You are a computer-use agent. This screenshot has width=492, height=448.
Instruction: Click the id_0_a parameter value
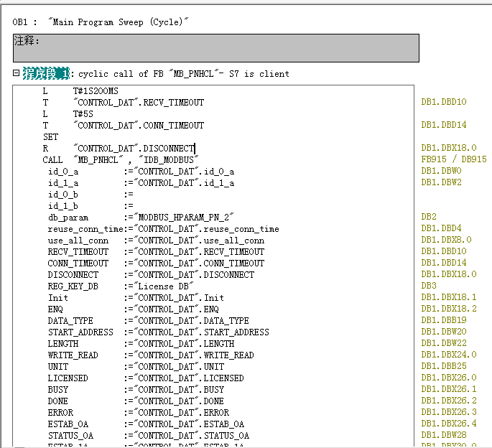tap(184, 172)
